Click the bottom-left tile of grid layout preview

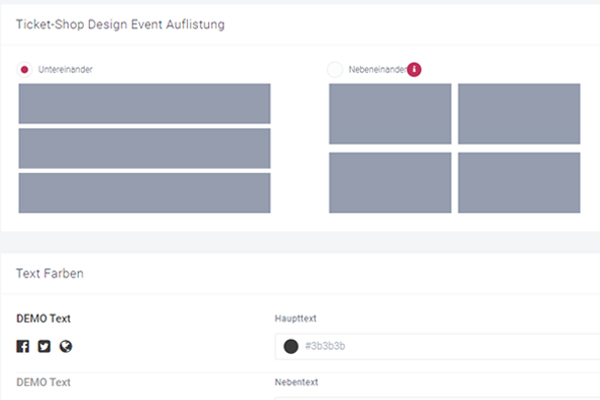(x=390, y=182)
